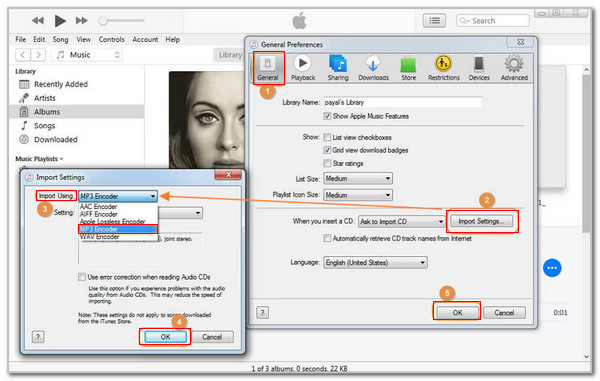Click the back navigation arrow
This screenshot has width=600, height=381.
point(23,55)
